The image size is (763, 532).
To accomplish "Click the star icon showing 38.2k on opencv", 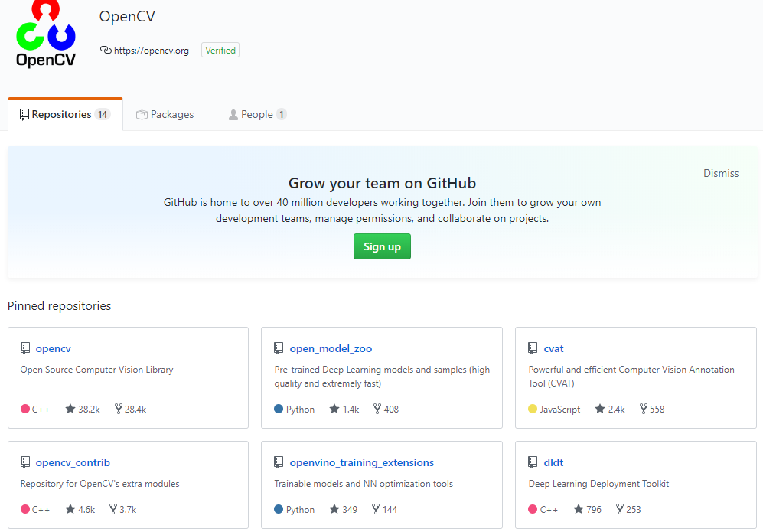I will click(x=70, y=409).
